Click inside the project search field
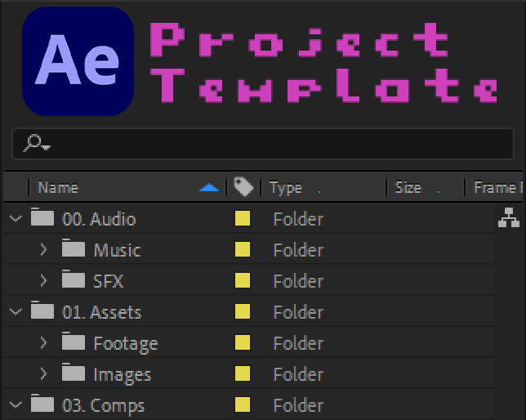This screenshot has width=526, height=420. 270,144
